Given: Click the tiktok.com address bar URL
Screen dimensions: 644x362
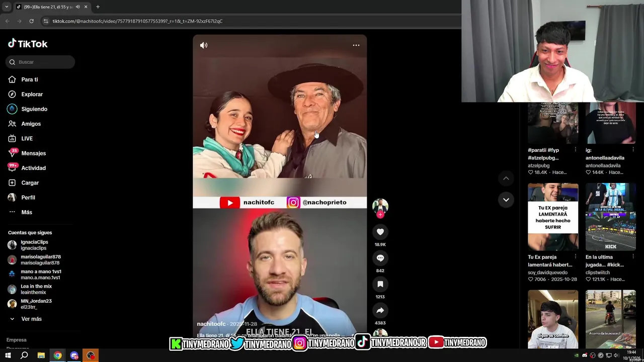Looking at the screenshot, I should point(137,21).
